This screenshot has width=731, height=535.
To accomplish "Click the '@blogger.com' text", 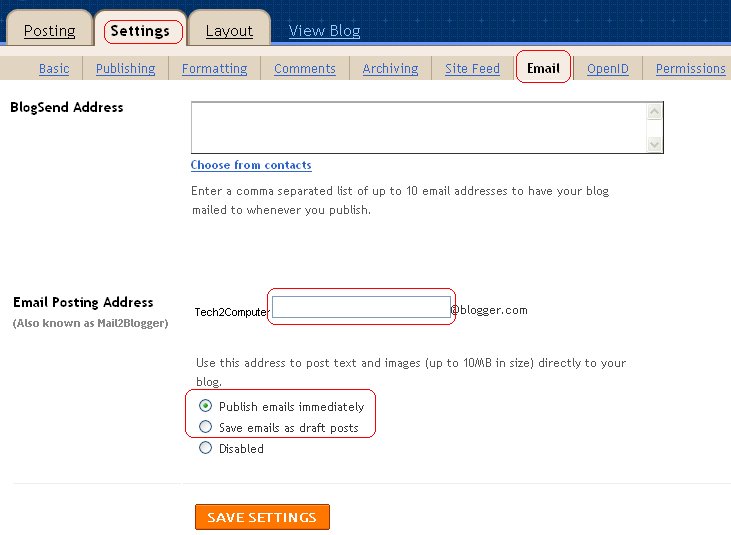I will (x=490, y=310).
